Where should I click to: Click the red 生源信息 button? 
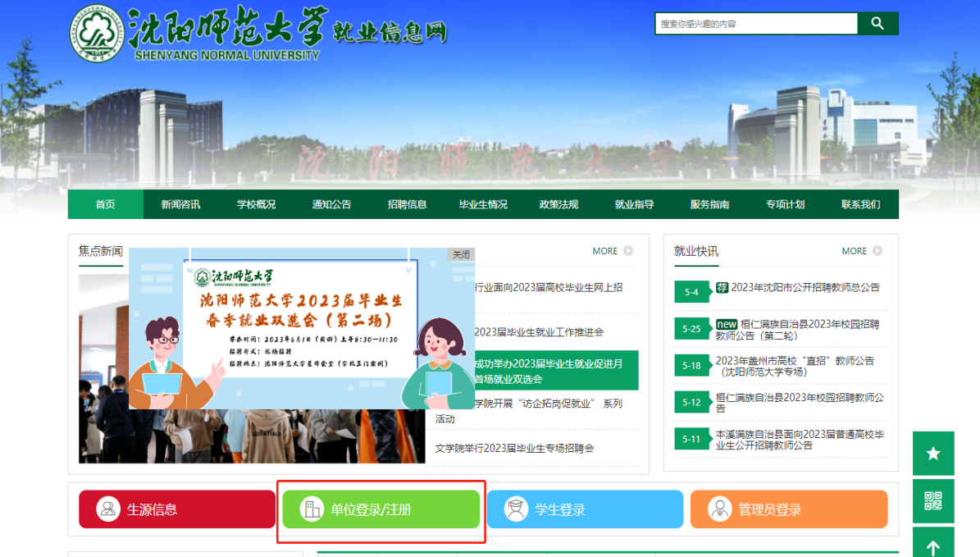pyautogui.click(x=177, y=509)
